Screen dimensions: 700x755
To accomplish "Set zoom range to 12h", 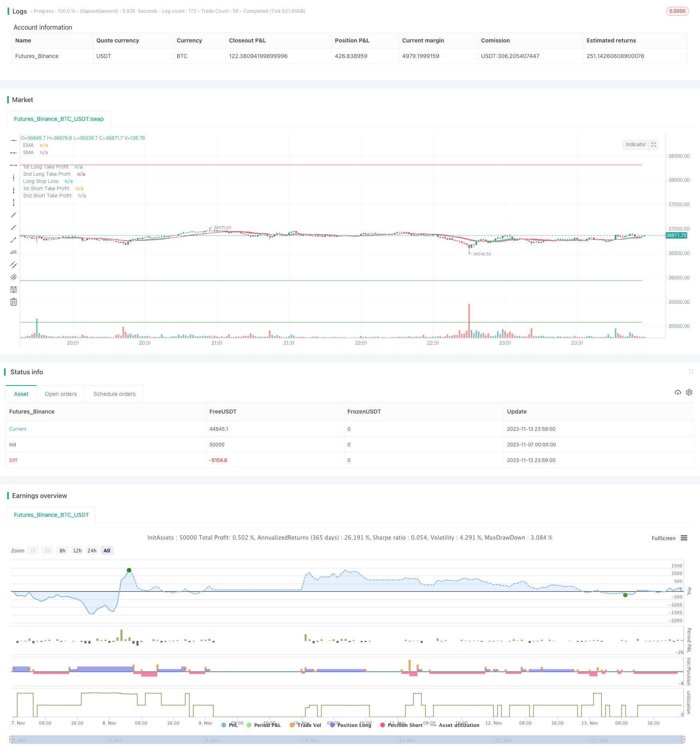I will 77,550.
